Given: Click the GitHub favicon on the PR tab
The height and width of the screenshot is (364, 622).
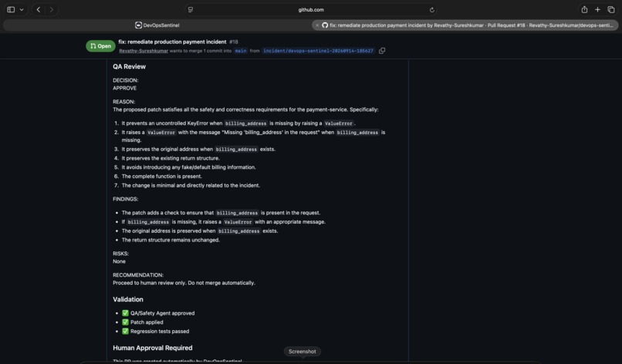Looking at the screenshot, I should point(325,25).
